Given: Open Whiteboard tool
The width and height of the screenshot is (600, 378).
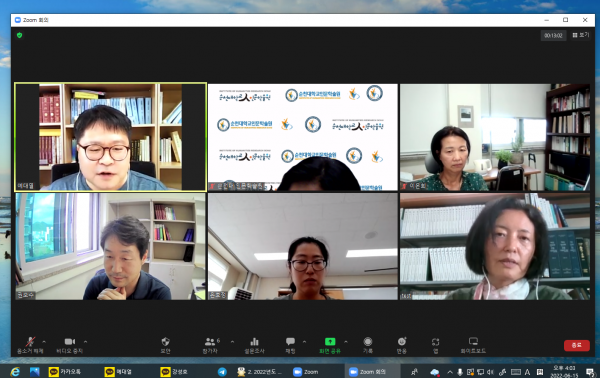Looking at the screenshot, I should click(473, 345).
